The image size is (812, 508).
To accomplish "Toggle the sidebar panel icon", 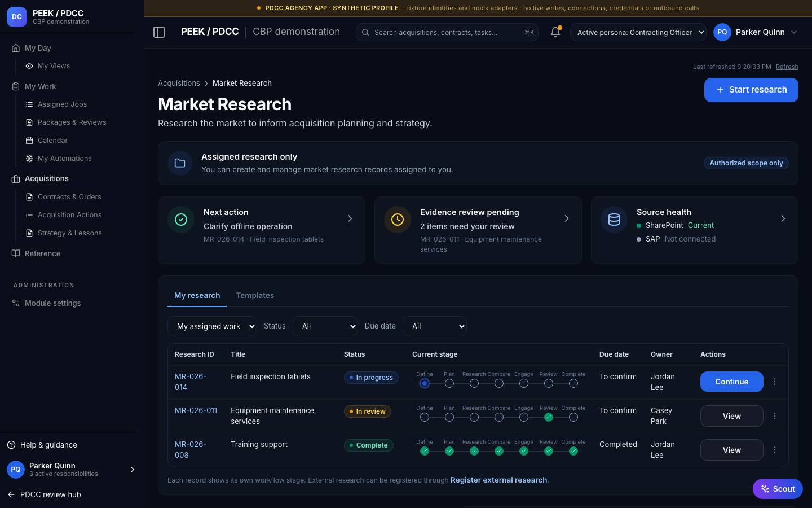I will click(x=159, y=32).
